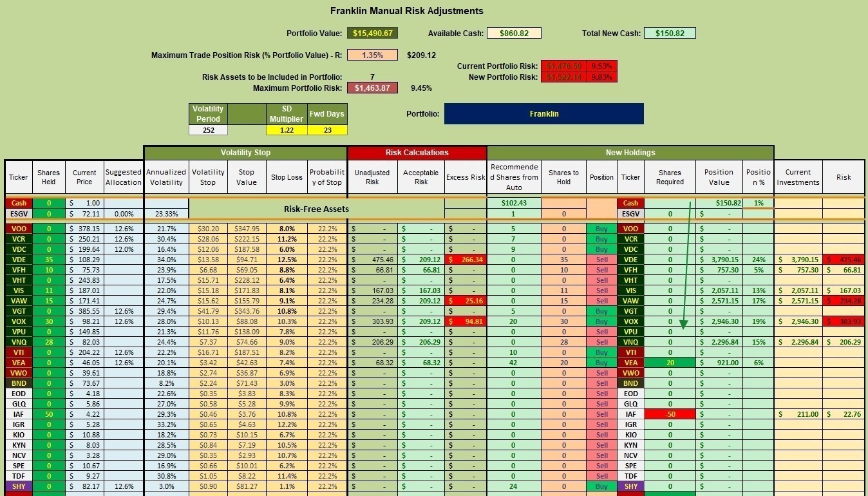This screenshot has height=496, width=868.
Task: Edit the Volatility Period value 252
Action: 208,130
